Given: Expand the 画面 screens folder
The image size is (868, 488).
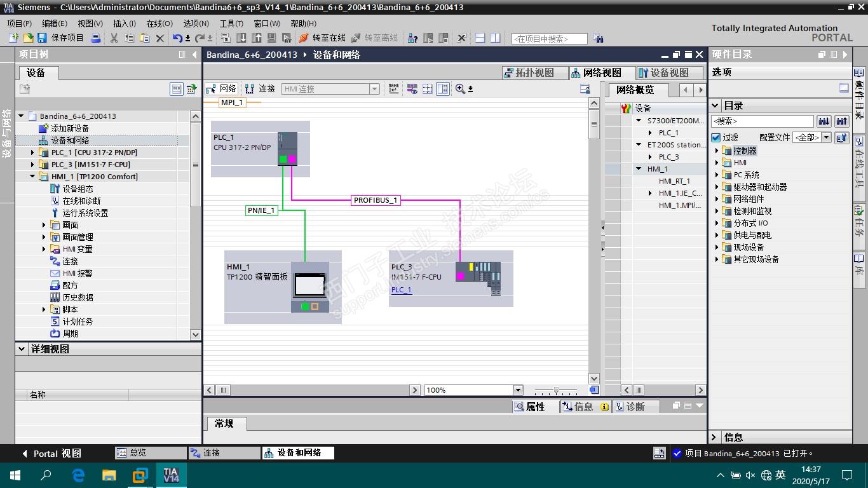Looking at the screenshot, I should pyautogui.click(x=44, y=225).
